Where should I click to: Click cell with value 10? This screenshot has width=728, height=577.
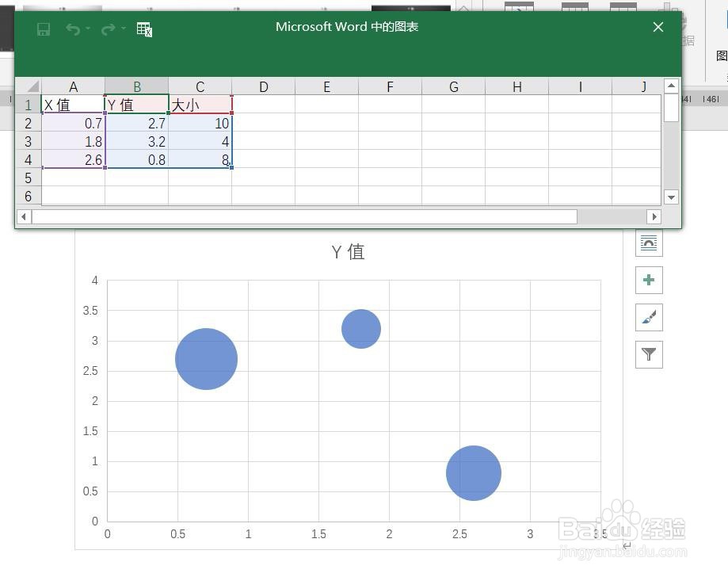tap(200, 123)
